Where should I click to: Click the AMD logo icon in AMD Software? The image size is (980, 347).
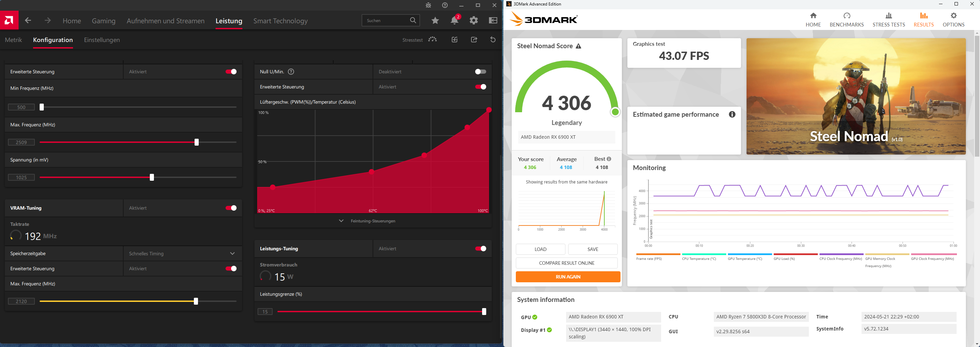(x=9, y=21)
